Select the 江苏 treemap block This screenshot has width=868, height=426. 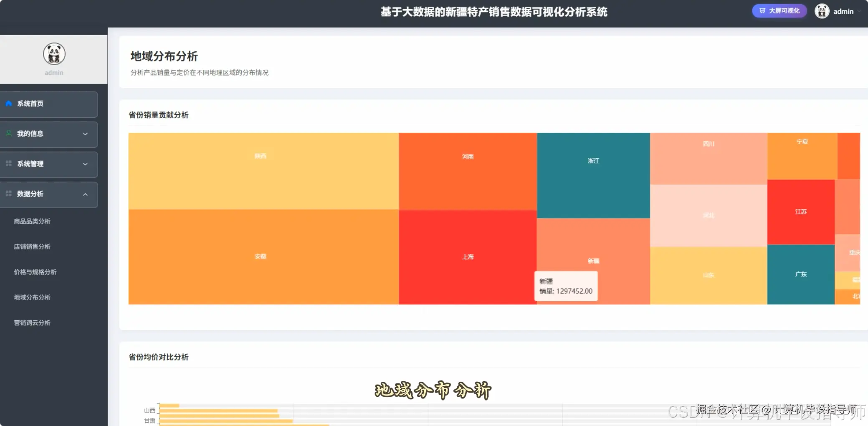point(801,212)
